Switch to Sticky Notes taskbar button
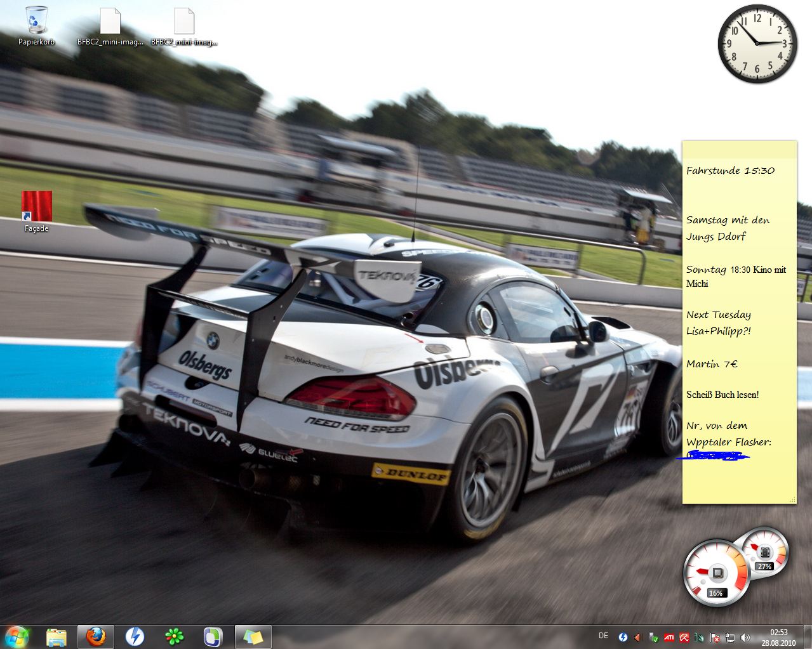The height and width of the screenshot is (649, 812). tap(253, 637)
